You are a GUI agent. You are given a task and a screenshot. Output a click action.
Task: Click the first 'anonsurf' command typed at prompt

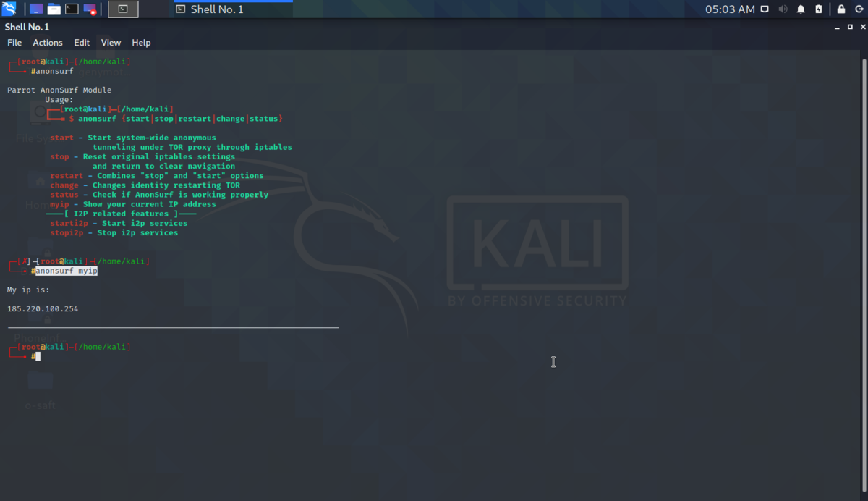pyautogui.click(x=54, y=71)
